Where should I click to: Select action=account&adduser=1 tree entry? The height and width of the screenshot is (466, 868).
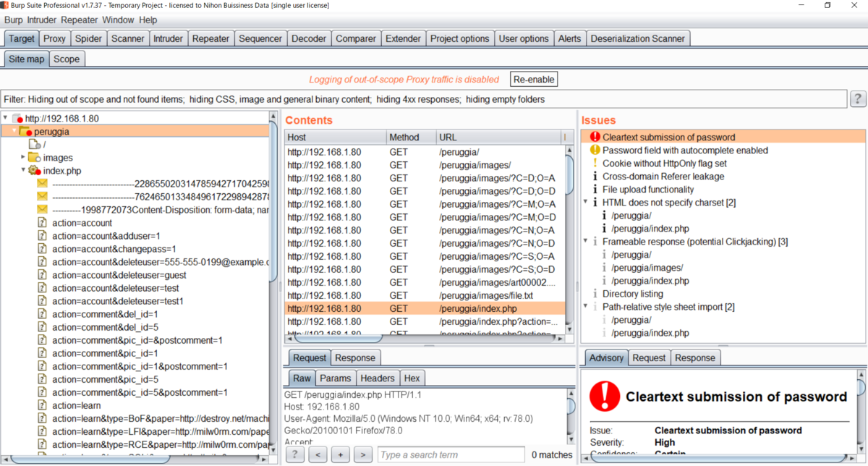click(106, 236)
